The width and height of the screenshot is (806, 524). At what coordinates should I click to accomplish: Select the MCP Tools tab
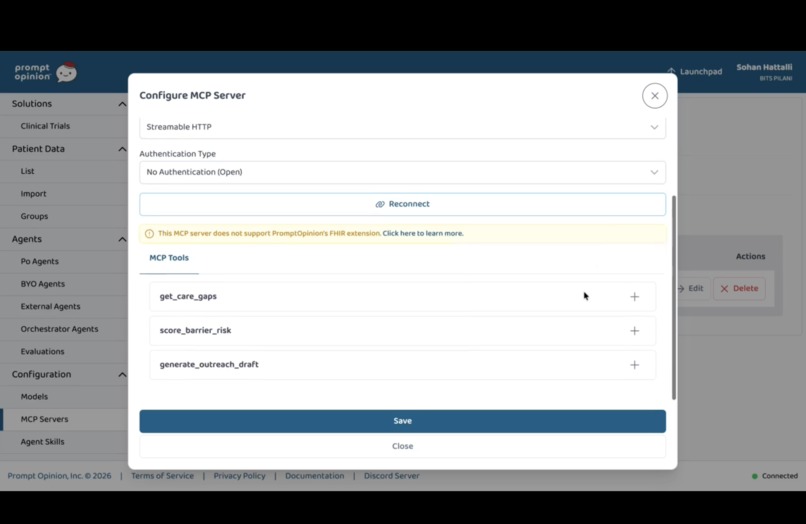169,258
